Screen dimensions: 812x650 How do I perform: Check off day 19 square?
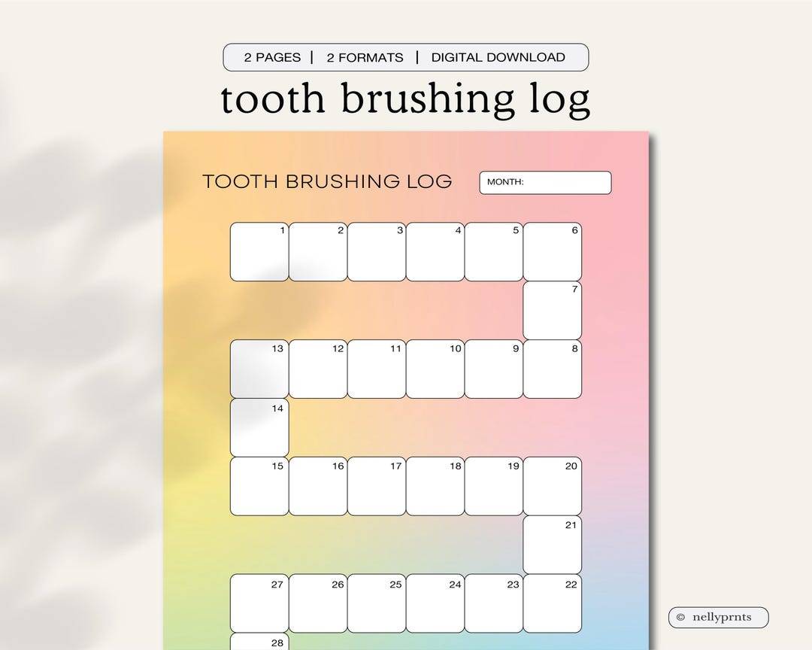494,485
